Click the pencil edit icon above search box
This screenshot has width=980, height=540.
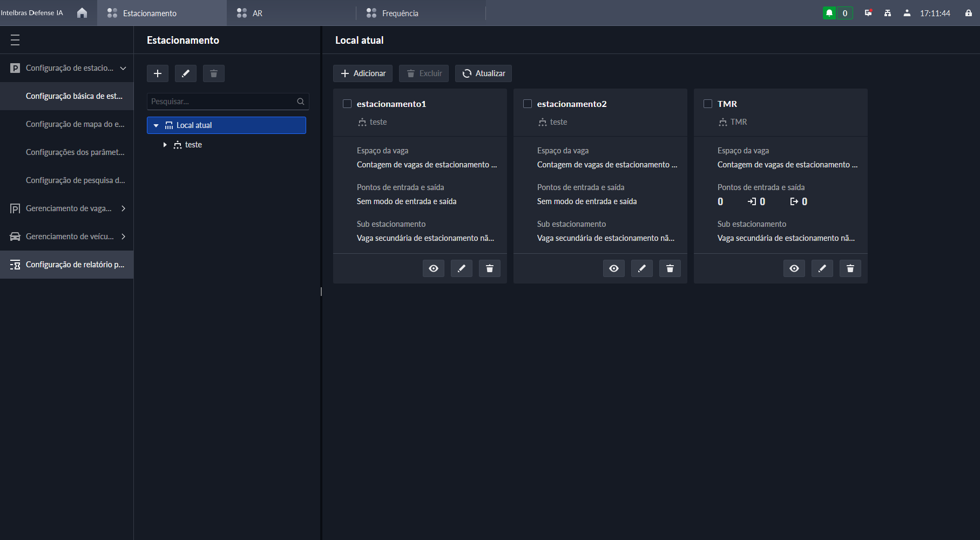pyautogui.click(x=186, y=73)
